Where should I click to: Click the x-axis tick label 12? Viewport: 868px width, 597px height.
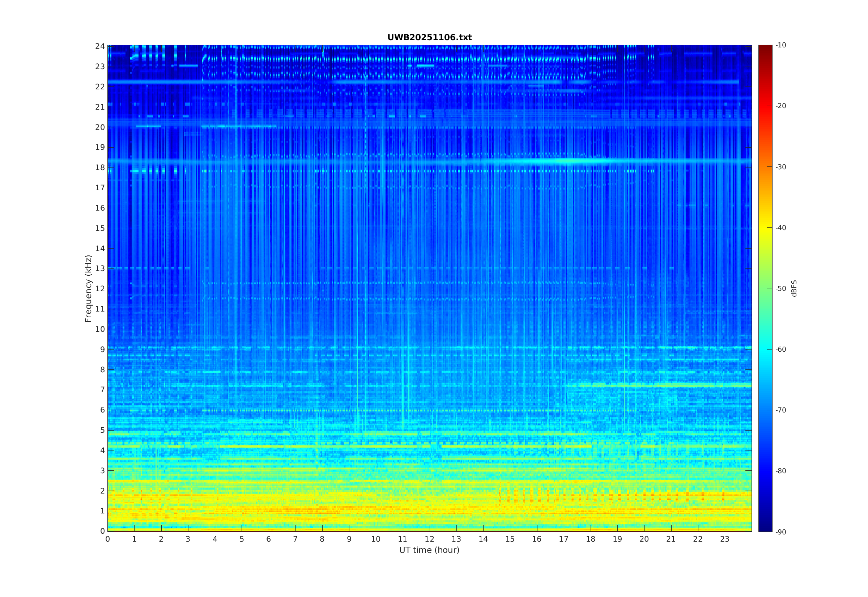[430, 539]
